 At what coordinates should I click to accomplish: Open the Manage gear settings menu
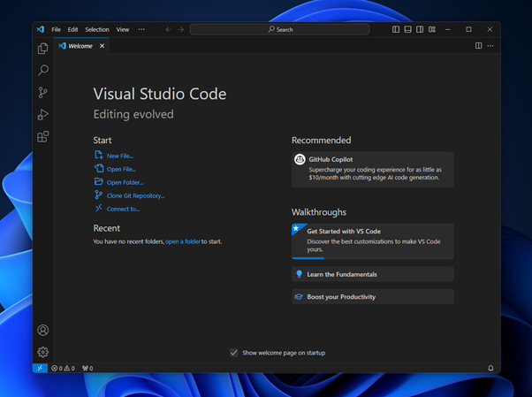pos(42,351)
